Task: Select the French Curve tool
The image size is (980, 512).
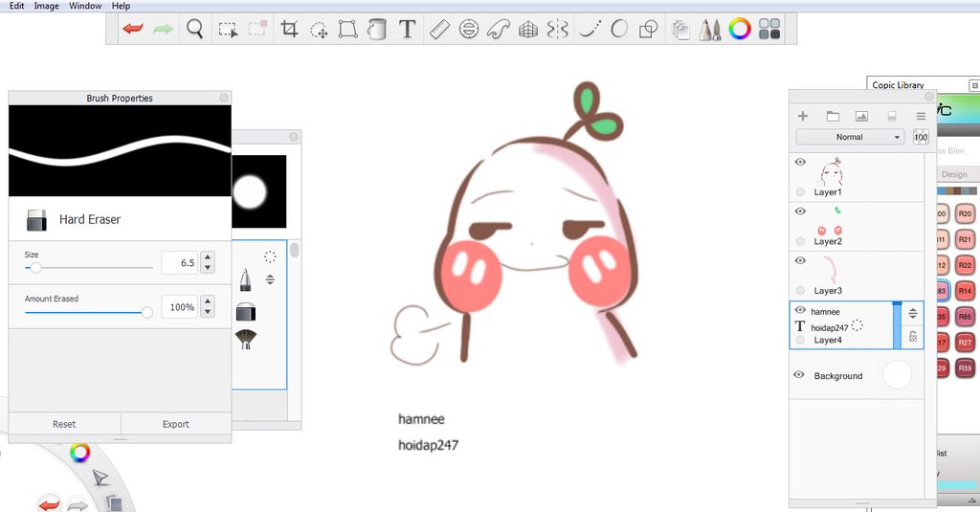Action: [498, 29]
